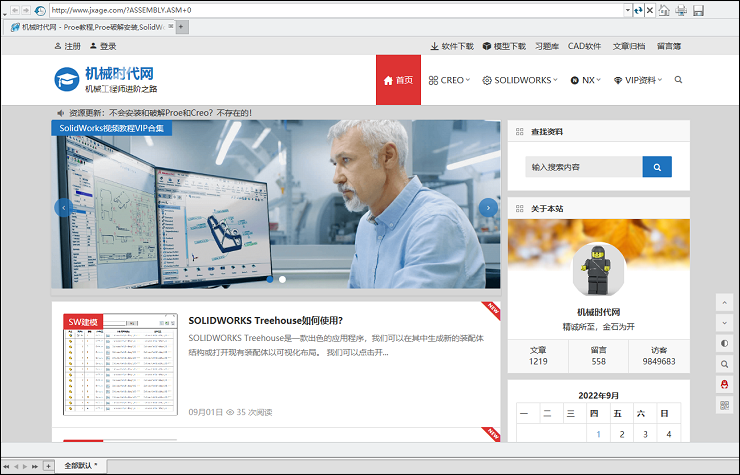Open the SOLIDWORKS Treehouse如何使用 article title
This screenshot has height=475, width=740.
pos(266,321)
